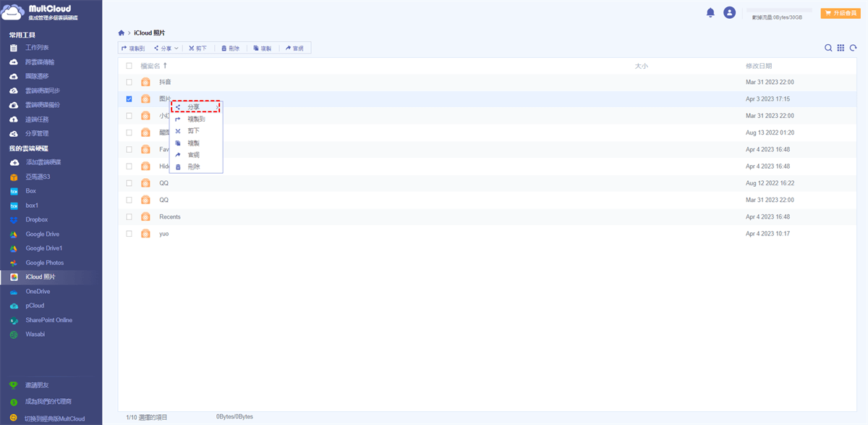Open the user account avatar icon
The height and width of the screenshot is (425, 868).
(x=729, y=12)
